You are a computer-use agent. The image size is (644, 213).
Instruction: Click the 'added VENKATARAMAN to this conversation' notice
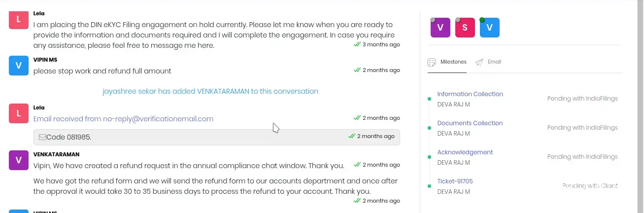click(x=210, y=91)
